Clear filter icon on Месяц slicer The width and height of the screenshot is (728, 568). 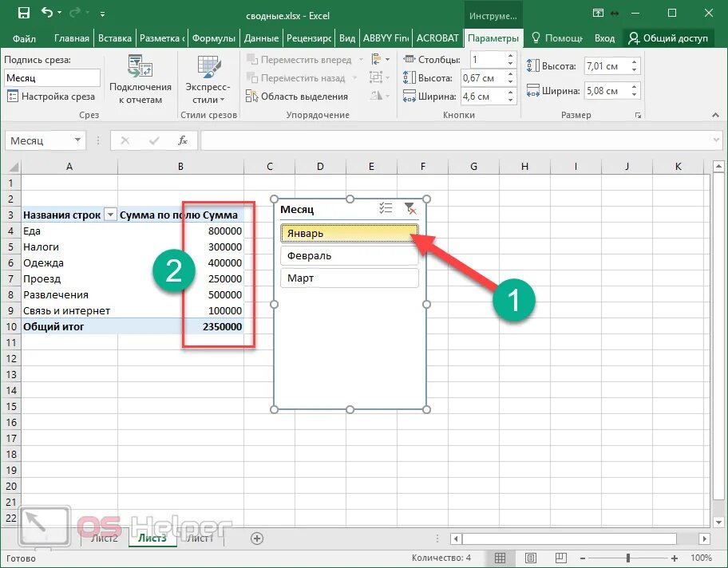pos(409,209)
